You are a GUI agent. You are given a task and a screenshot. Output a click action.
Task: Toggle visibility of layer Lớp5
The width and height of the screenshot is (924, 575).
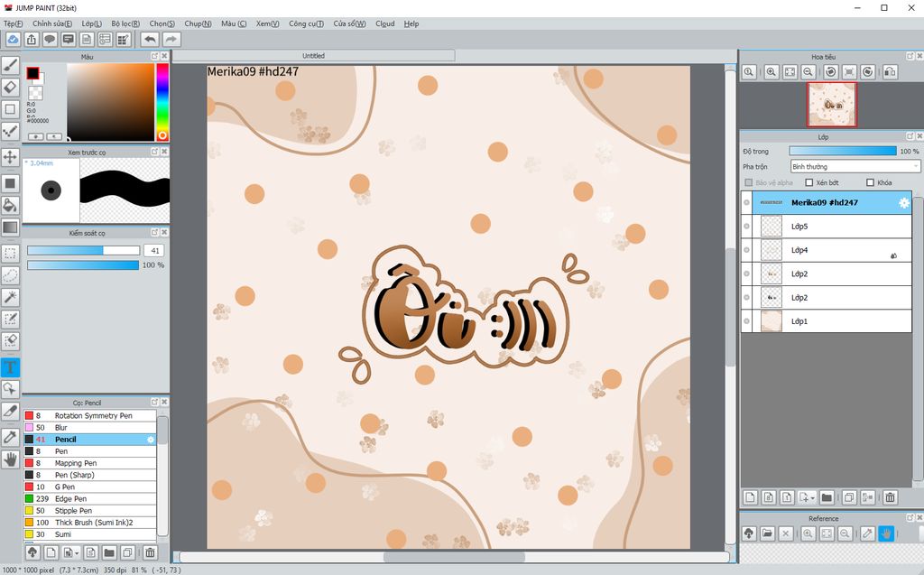(746, 227)
